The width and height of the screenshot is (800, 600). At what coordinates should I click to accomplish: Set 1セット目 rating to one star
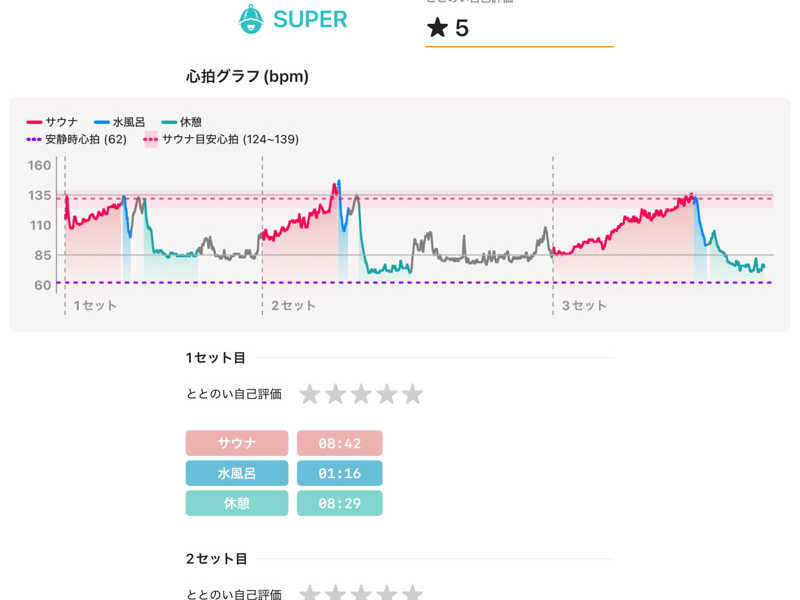point(310,394)
